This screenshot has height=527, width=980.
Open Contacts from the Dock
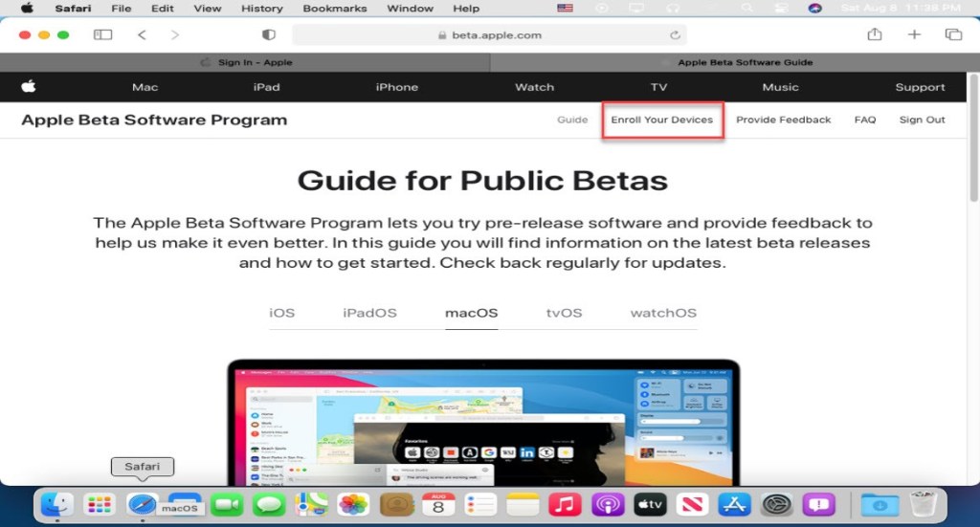[x=396, y=504]
